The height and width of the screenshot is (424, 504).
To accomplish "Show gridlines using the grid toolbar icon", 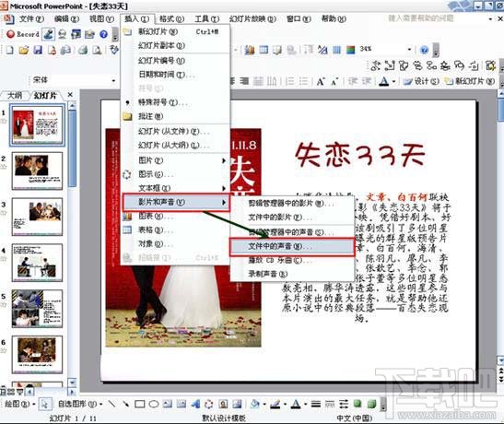I will (x=336, y=50).
